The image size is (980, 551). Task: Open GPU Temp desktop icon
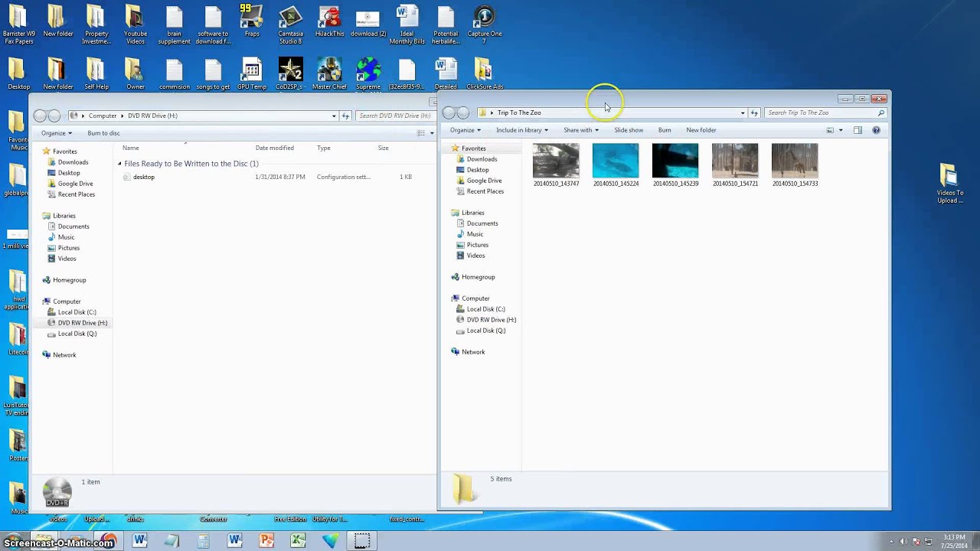pyautogui.click(x=252, y=74)
